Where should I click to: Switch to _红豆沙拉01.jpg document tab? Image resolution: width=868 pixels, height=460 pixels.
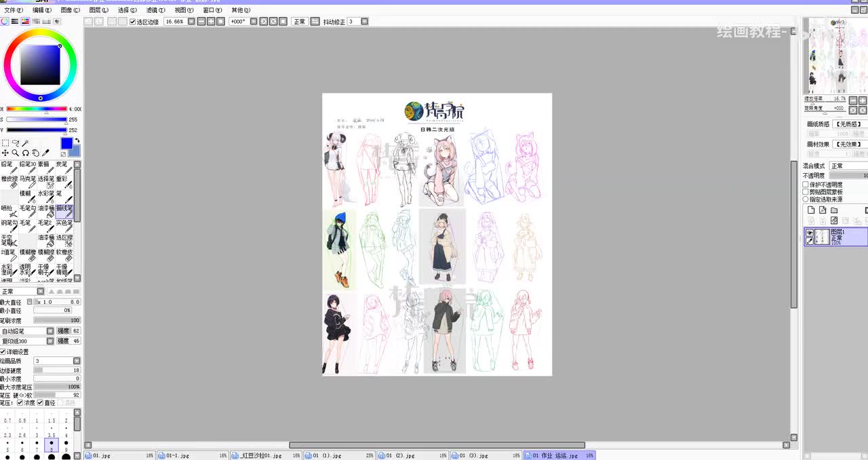[266, 456]
